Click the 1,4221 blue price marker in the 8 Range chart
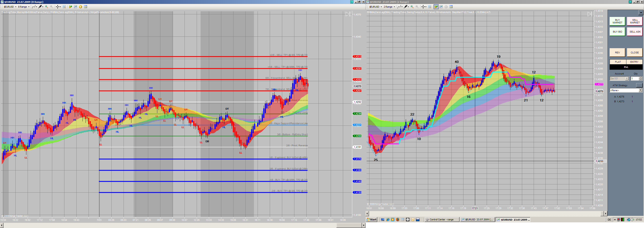The height and width of the screenshot is (228, 644). pyautogui.click(x=357, y=125)
